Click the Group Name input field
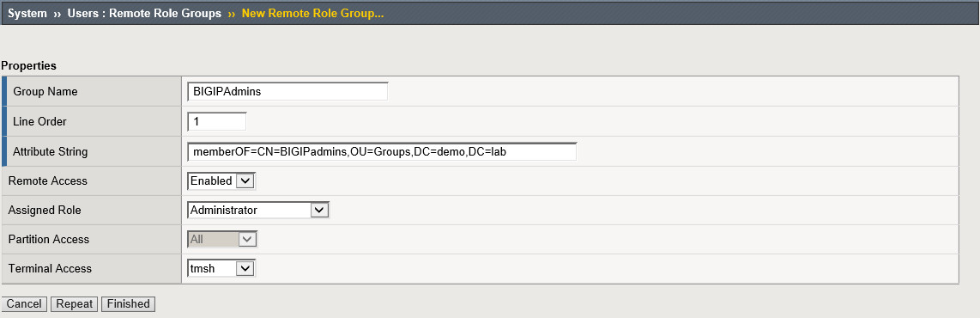 [287, 91]
